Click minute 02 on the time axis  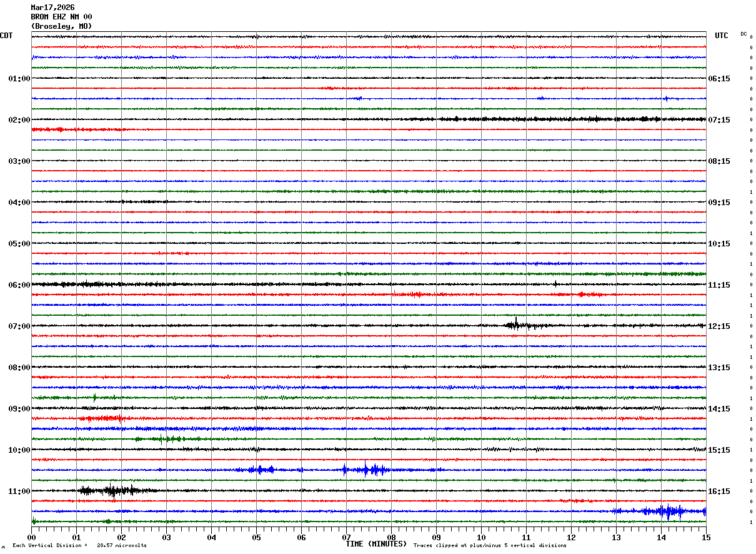pyautogui.click(x=121, y=537)
